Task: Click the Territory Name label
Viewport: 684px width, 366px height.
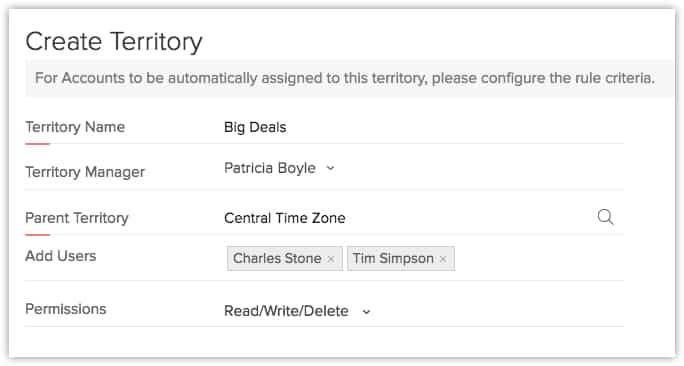Action: [75, 127]
